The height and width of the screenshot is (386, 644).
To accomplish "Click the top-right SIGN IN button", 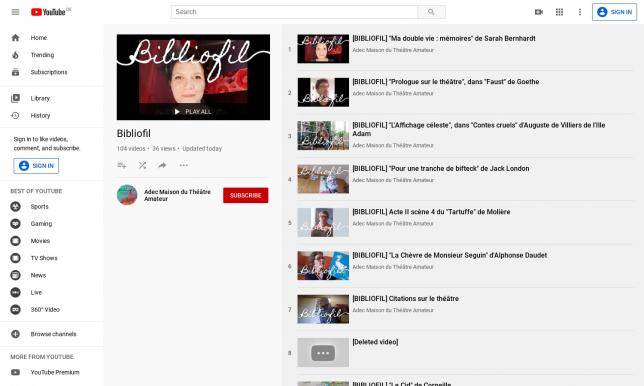I will 614,12.
